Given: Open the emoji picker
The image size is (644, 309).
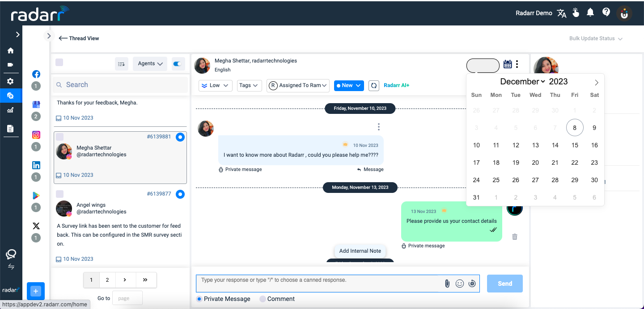Looking at the screenshot, I should tap(459, 284).
